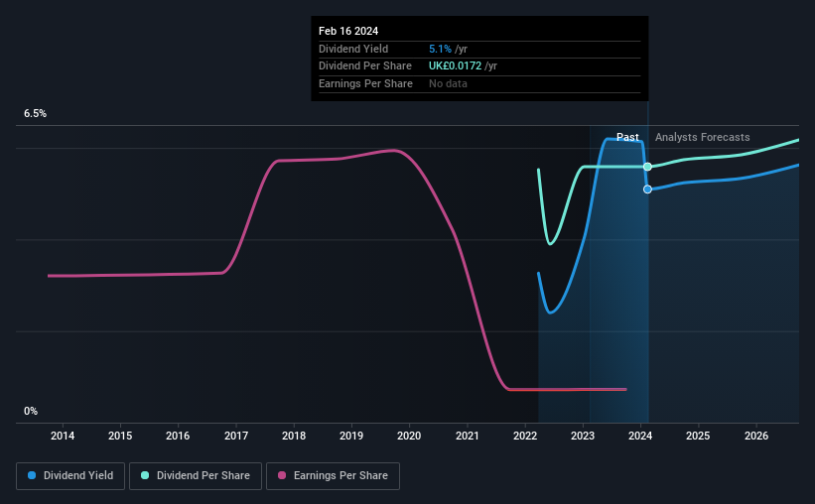
Task: Click the UK£0.0172 dividend value in tooltip
Action: coord(455,66)
